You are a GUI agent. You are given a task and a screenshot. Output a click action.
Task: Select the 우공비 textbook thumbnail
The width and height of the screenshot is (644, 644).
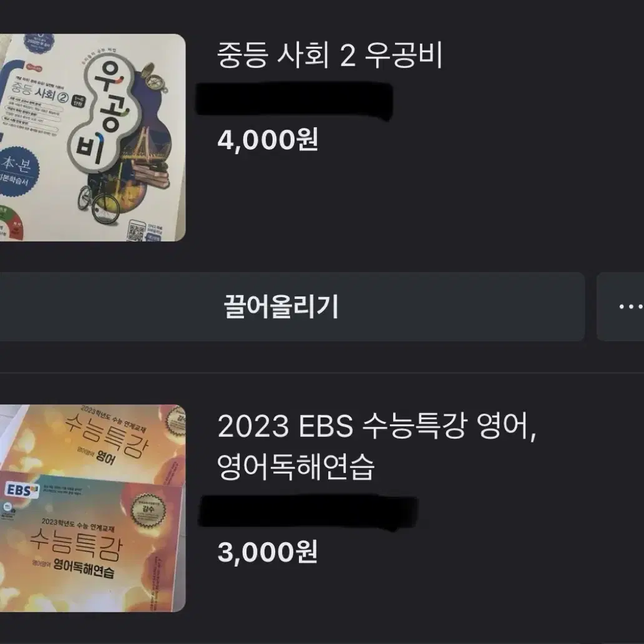pyautogui.click(x=93, y=137)
